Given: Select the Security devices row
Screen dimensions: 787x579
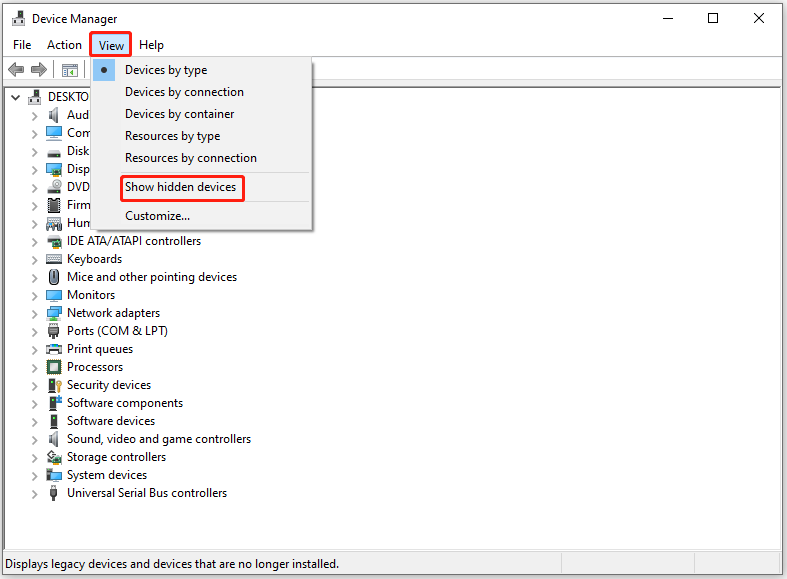Looking at the screenshot, I should (x=109, y=385).
